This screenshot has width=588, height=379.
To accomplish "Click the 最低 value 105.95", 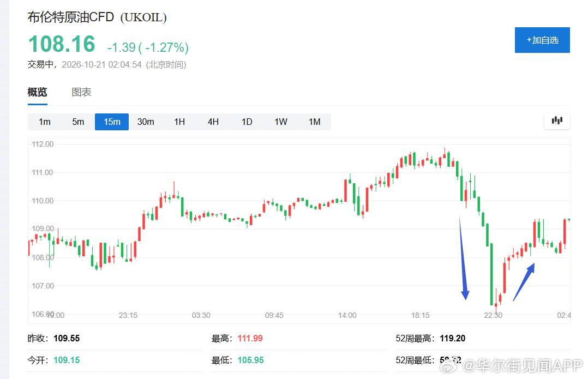I will tap(250, 360).
